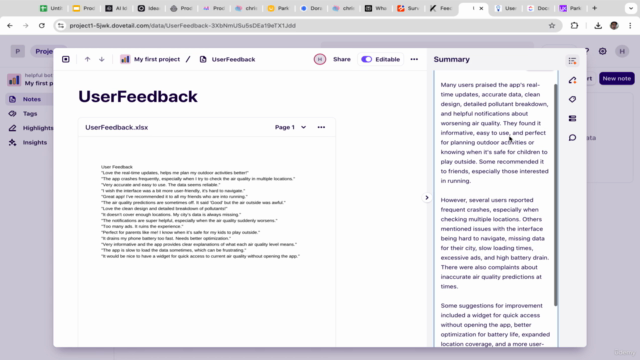
Task: Open UserFeedback.xlsx file options menu
Action: point(321,127)
